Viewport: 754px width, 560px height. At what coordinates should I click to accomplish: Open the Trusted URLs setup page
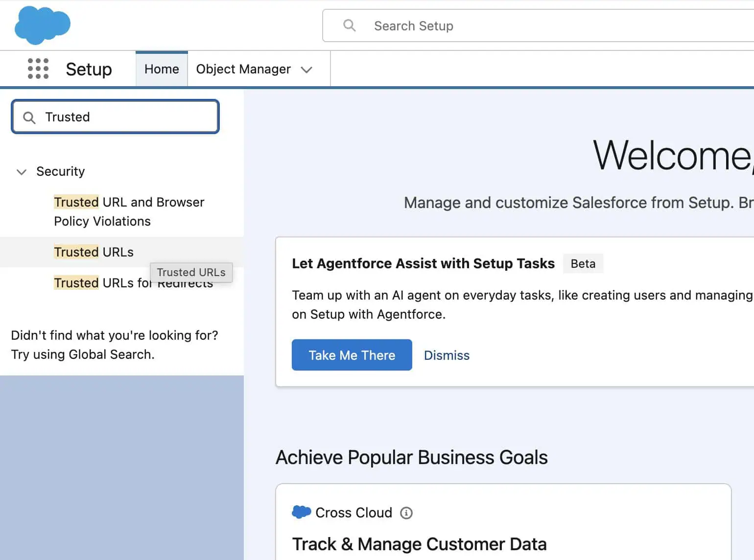(x=94, y=252)
